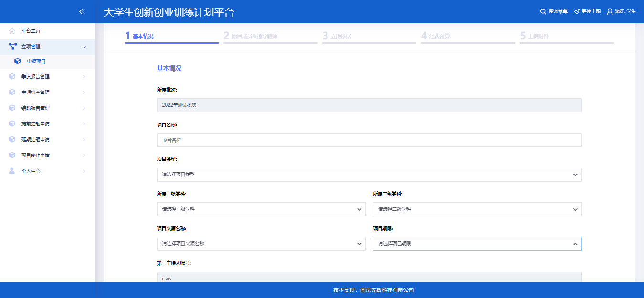Open 结题报告管理 in the sidebar
Viewport: 644px width, 298px height.
(x=36, y=108)
